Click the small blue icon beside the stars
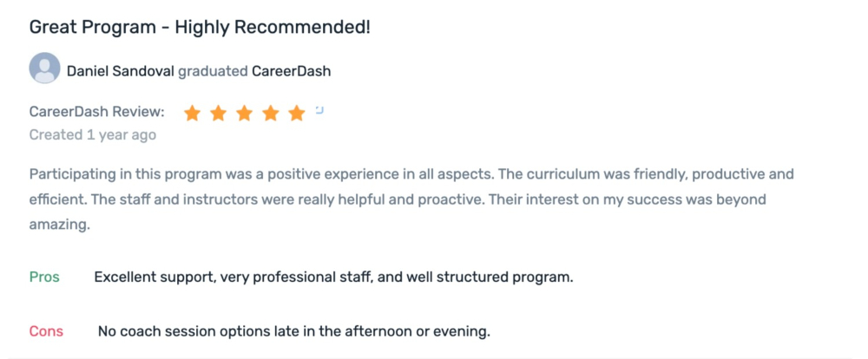The image size is (868, 359). (x=319, y=110)
